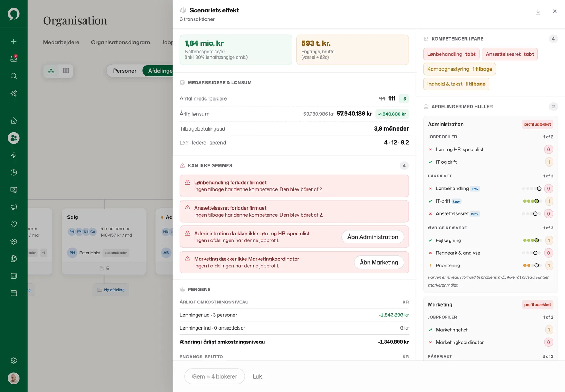
Task: Open search from the sidebar magnifier icon
Action: [x=14, y=76]
